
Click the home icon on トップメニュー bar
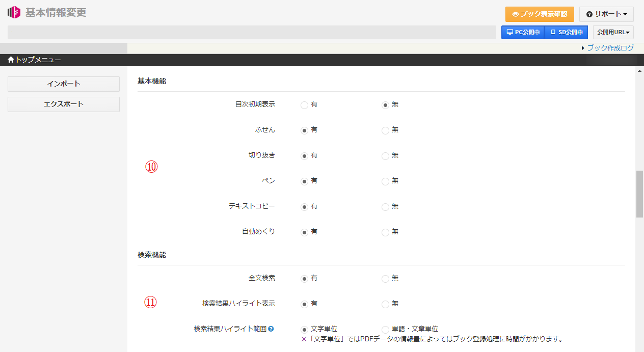pos(10,60)
